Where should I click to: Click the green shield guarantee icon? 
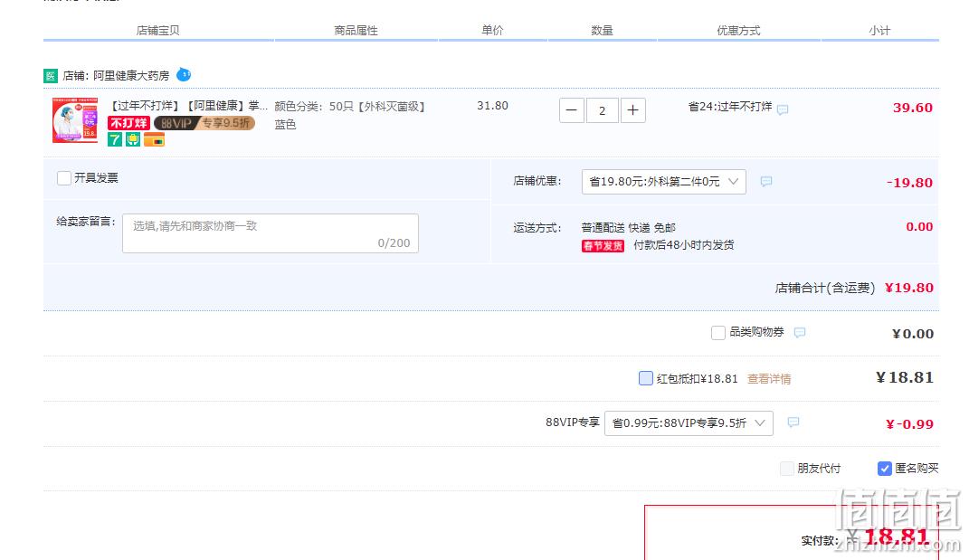[133, 139]
